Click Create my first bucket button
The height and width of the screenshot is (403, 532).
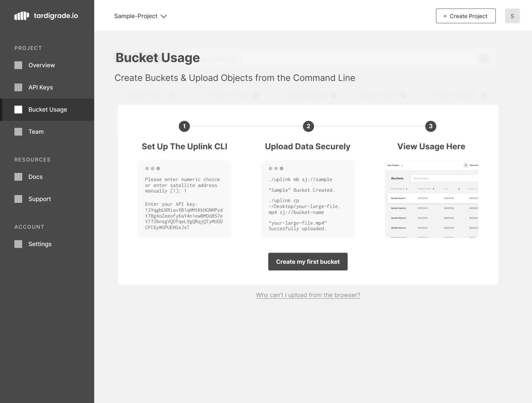click(308, 262)
